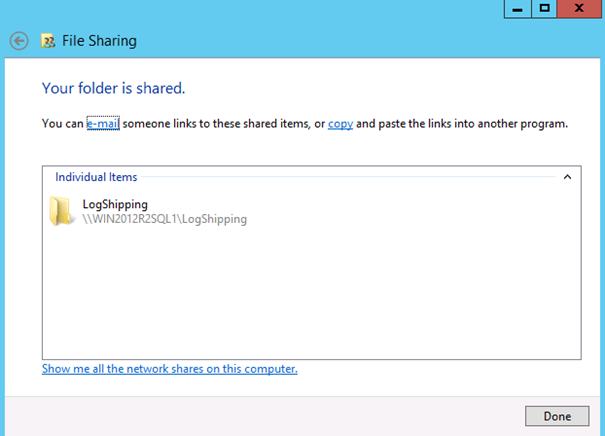Click the copy link

(340, 124)
